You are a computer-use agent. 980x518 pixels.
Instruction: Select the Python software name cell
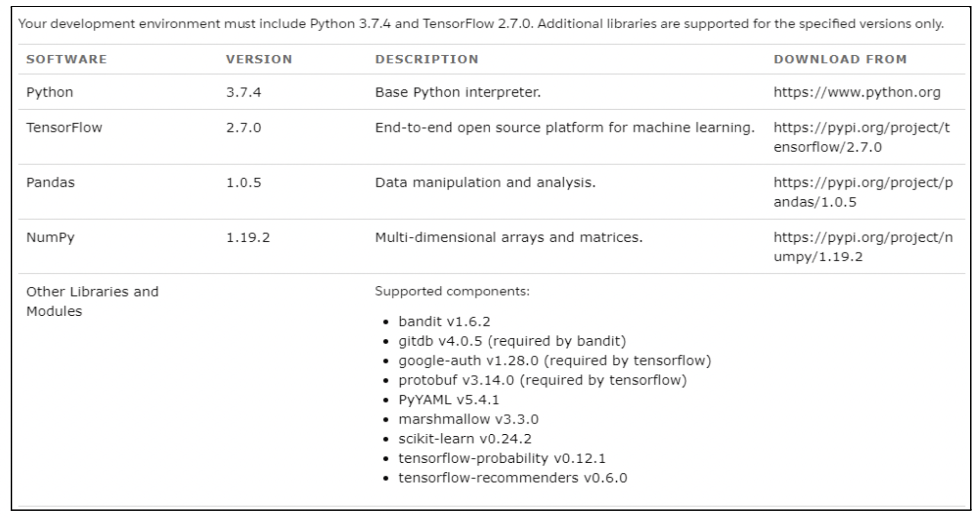[50, 92]
